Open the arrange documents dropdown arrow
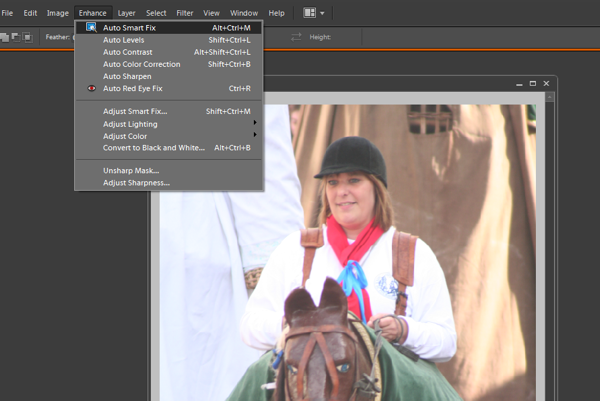The image size is (600, 401). click(322, 13)
